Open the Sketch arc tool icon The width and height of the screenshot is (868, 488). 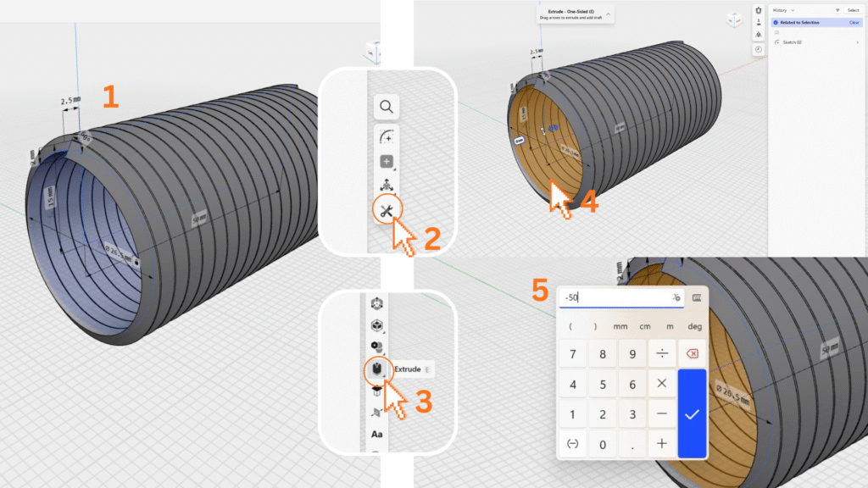(387, 137)
